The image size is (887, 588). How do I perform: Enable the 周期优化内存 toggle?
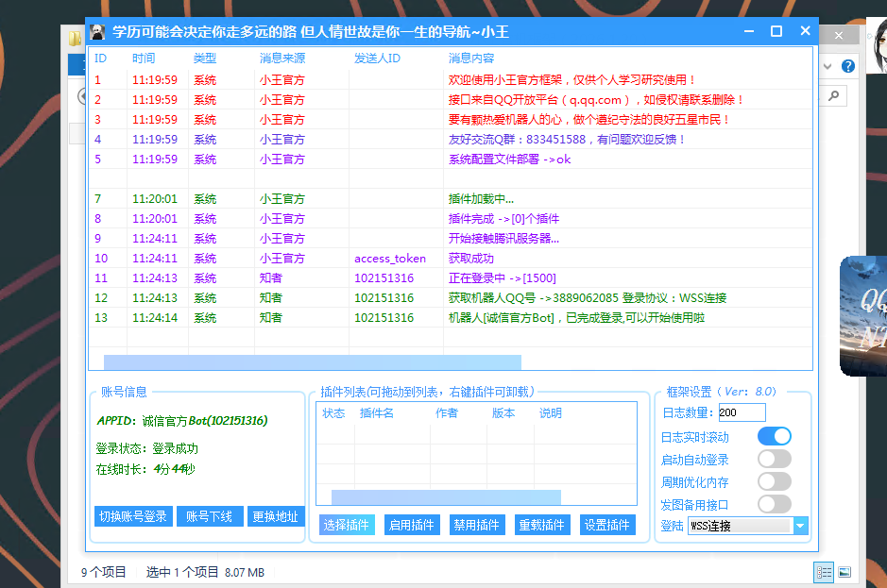(x=774, y=480)
